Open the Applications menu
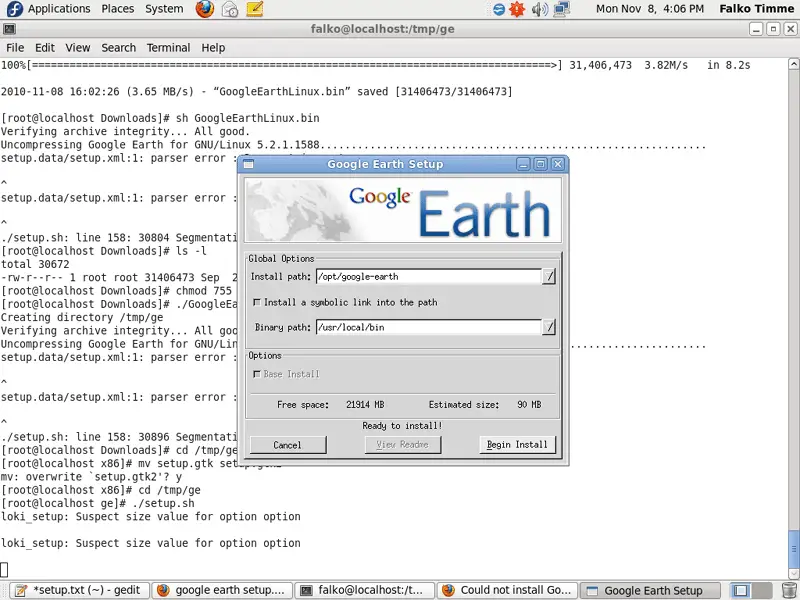Viewport: 800px width, 600px height. 59,9
